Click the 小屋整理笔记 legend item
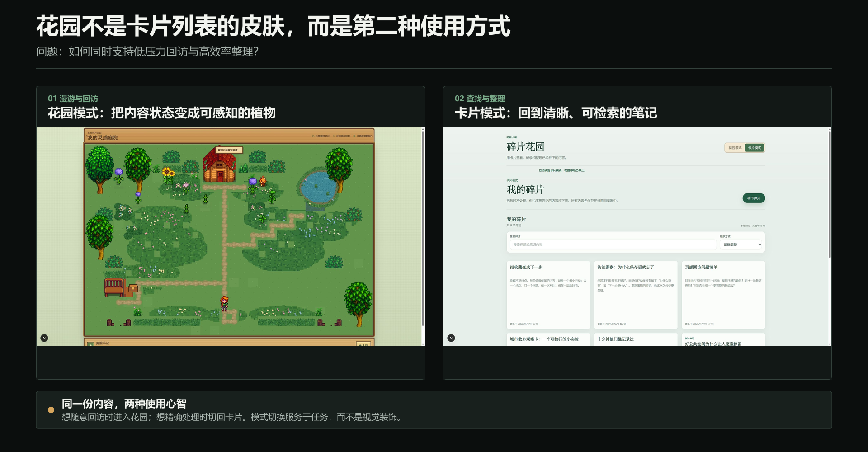This screenshot has width=868, height=452. (321, 136)
